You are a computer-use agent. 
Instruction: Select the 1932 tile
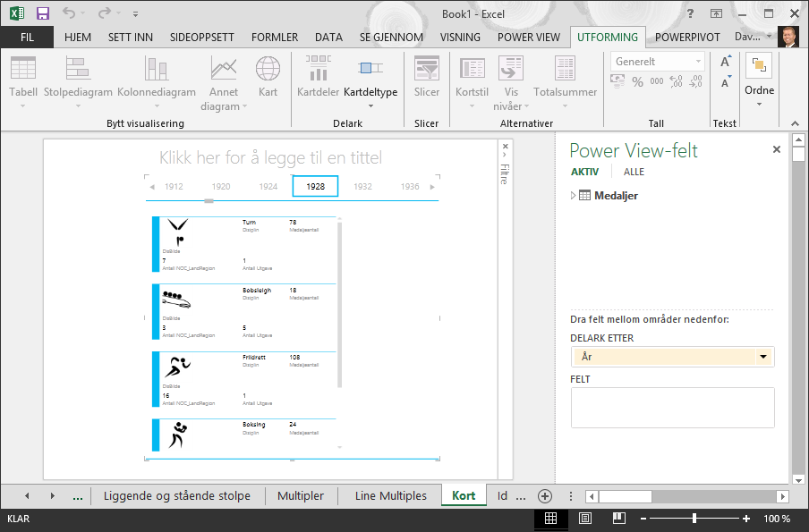click(362, 187)
